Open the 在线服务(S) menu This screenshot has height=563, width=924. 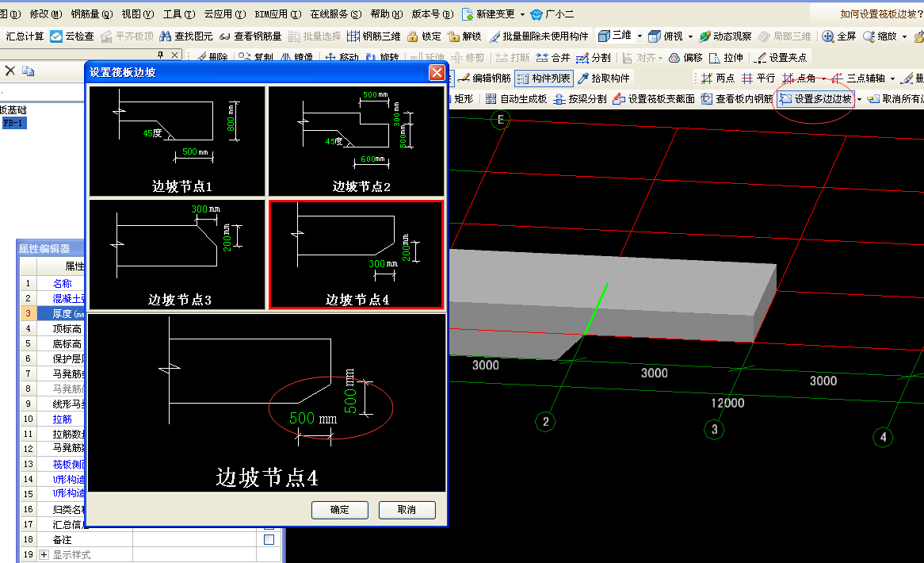pyautogui.click(x=335, y=14)
